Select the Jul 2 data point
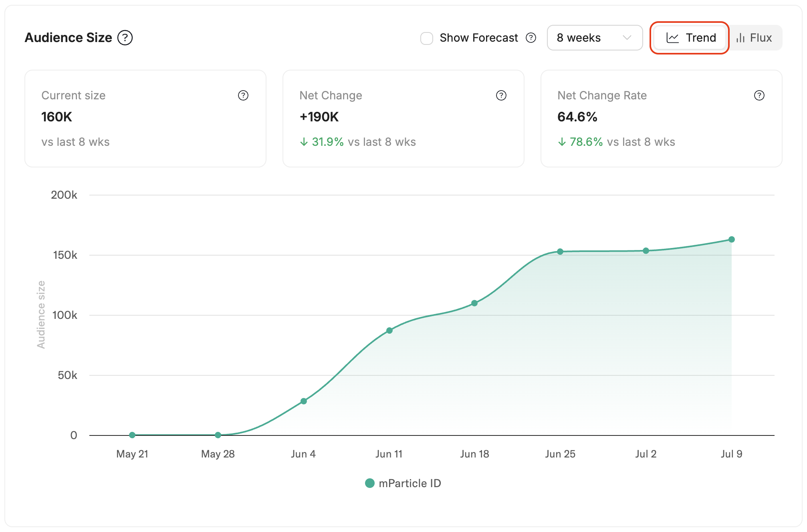Viewport: 807px width, 532px height. [x=646, y=251]
